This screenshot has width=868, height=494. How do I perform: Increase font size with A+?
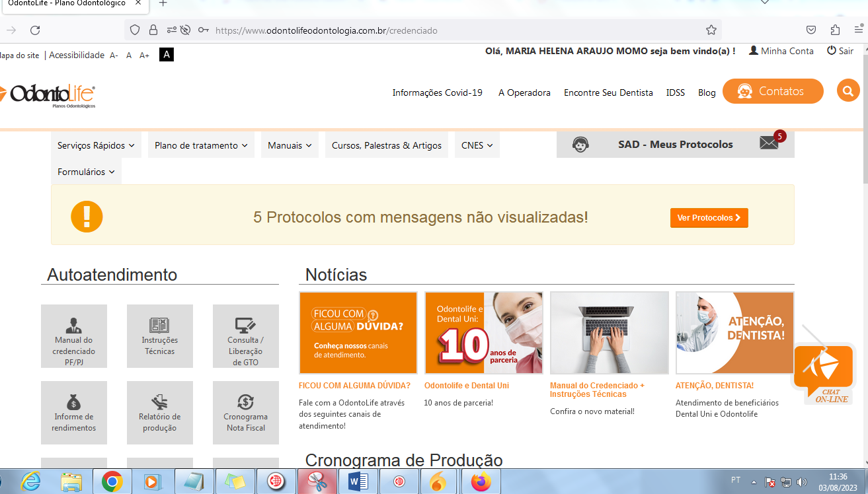click(144, 55)
